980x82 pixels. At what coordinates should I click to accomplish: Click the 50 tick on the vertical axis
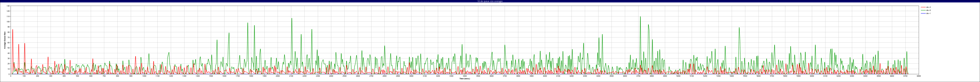9,48
